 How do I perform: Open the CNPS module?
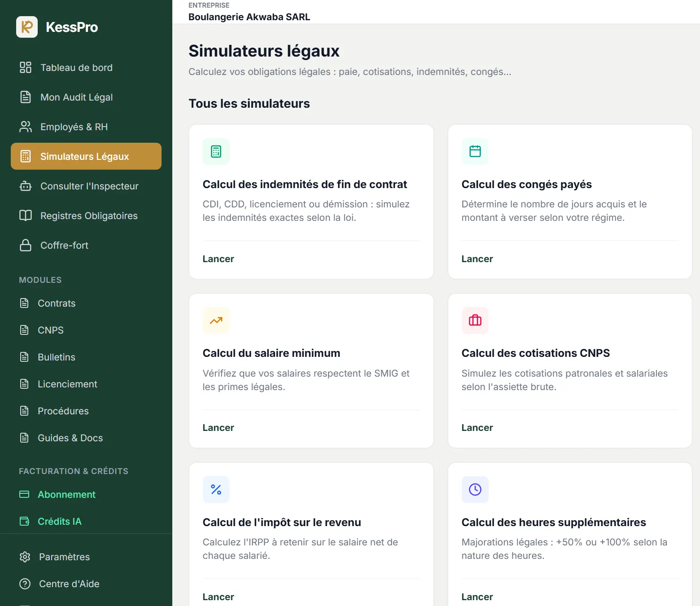point(86,330)
